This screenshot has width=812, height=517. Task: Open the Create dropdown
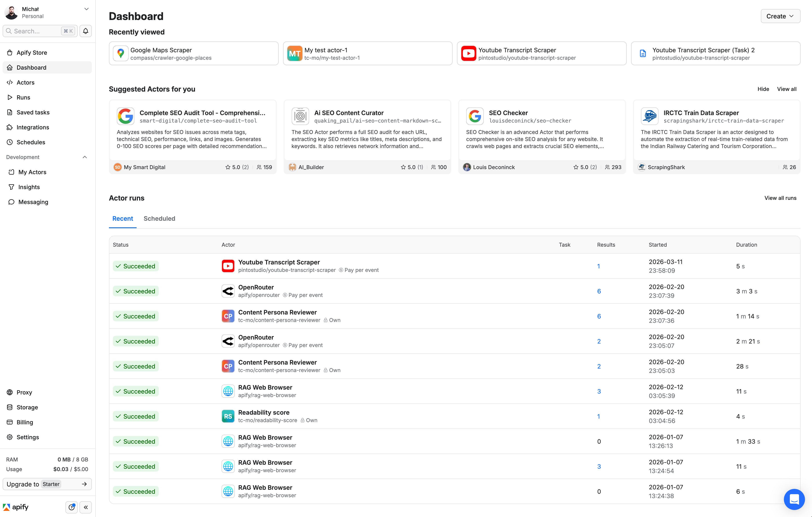point(780,16)
